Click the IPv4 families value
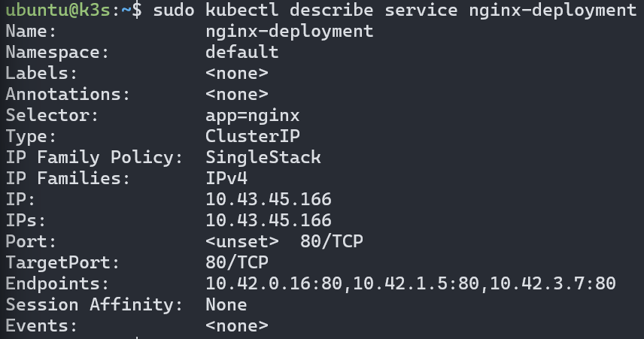 (226, 179)
